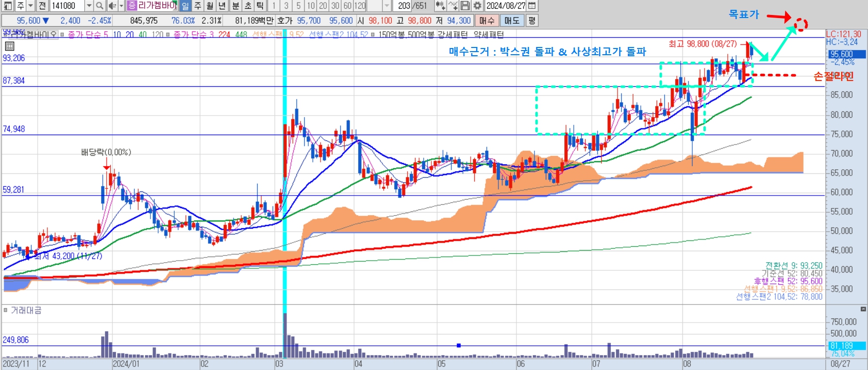Click the 전환선 9: 93,250 legend
This screenshot has height=370, width=868.
(794, 266)
